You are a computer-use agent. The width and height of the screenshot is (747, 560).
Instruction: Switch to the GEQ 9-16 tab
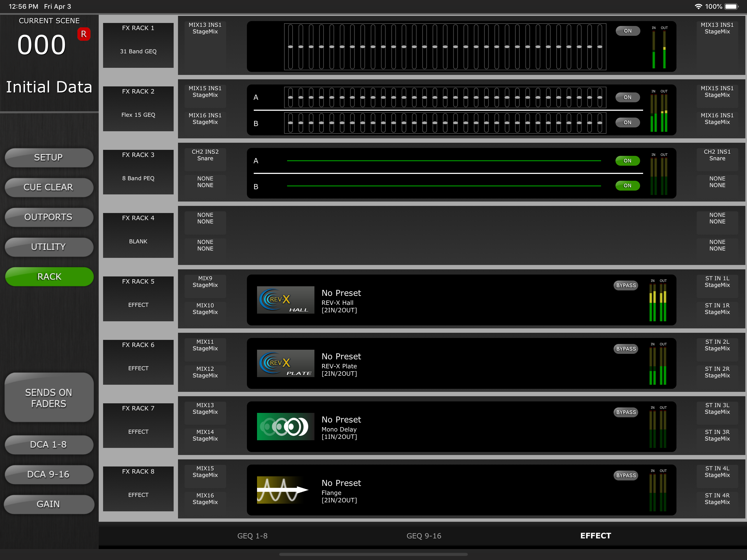coord(424,536)
